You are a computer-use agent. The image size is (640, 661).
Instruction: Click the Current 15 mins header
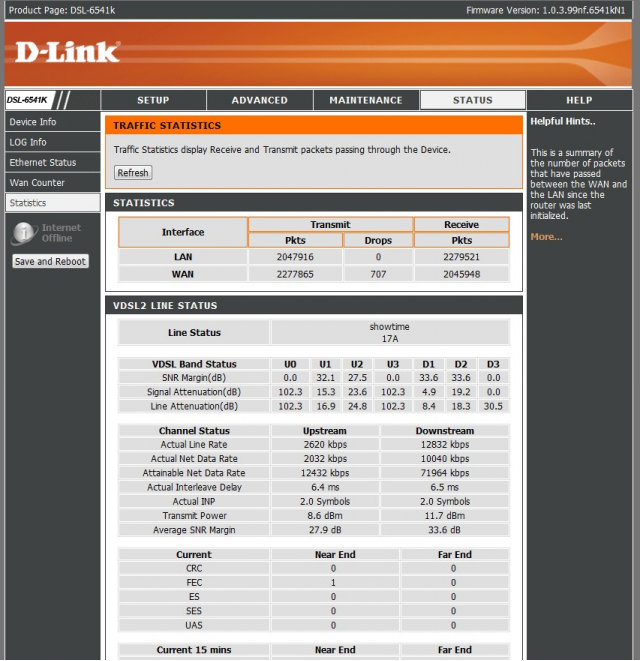194,650
